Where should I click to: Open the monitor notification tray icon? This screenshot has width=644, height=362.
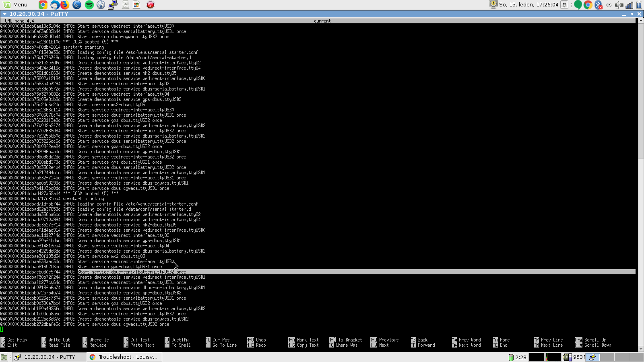(493, 4)
